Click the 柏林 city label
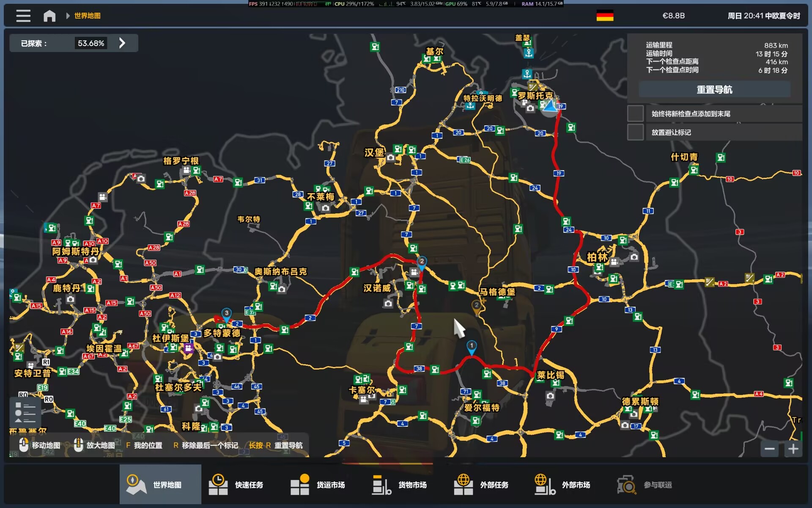 click(x=597, y=257)
